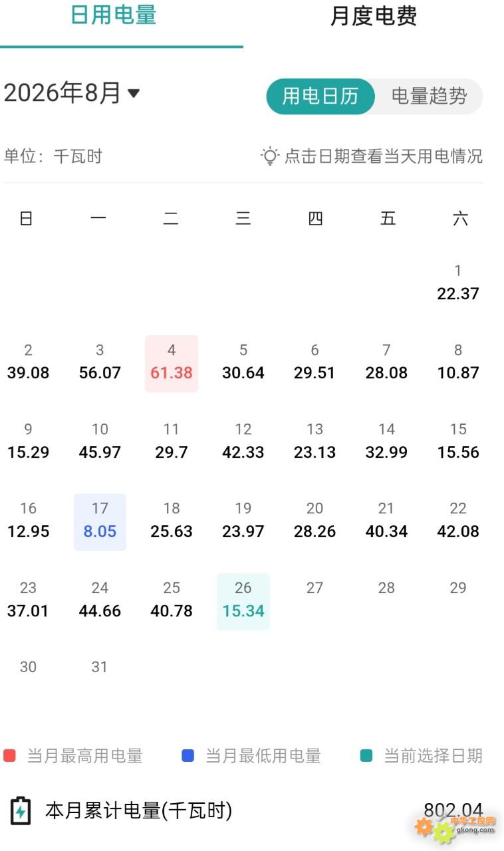Select August 17 lowest usage day
The height and width of the screenshot is (851, 504).
(x=100, y=522)
